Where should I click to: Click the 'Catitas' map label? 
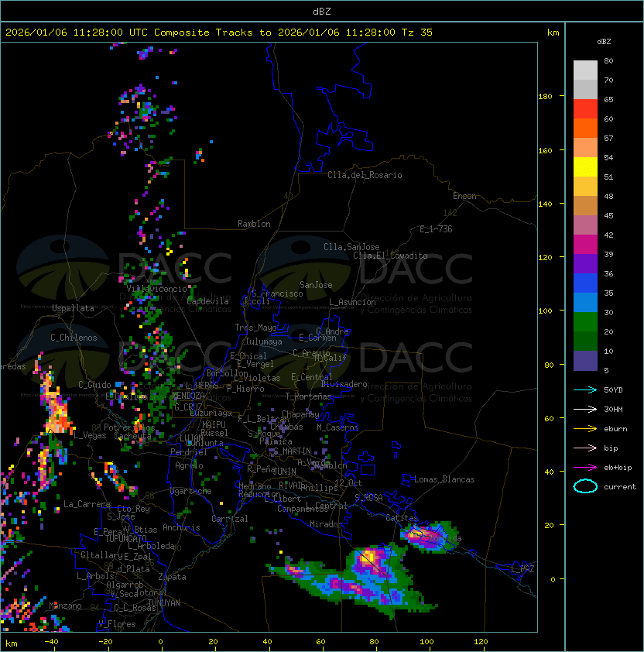pos(402,518)
